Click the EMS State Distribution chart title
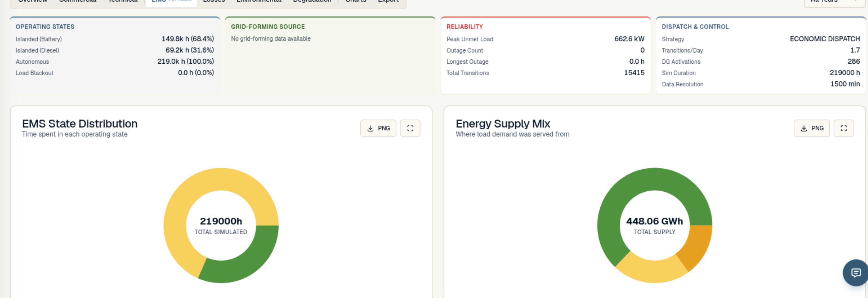 (80, 124)
